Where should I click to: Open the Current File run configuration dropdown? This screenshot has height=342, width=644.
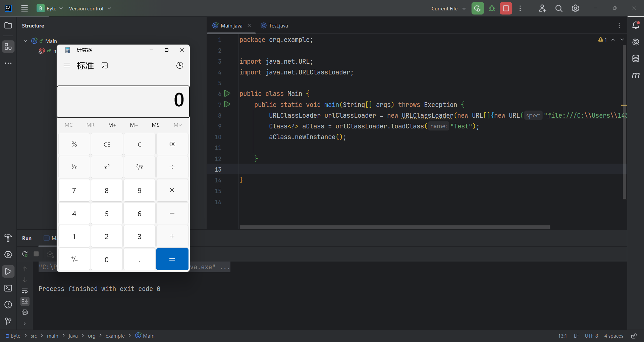point(448,8)
